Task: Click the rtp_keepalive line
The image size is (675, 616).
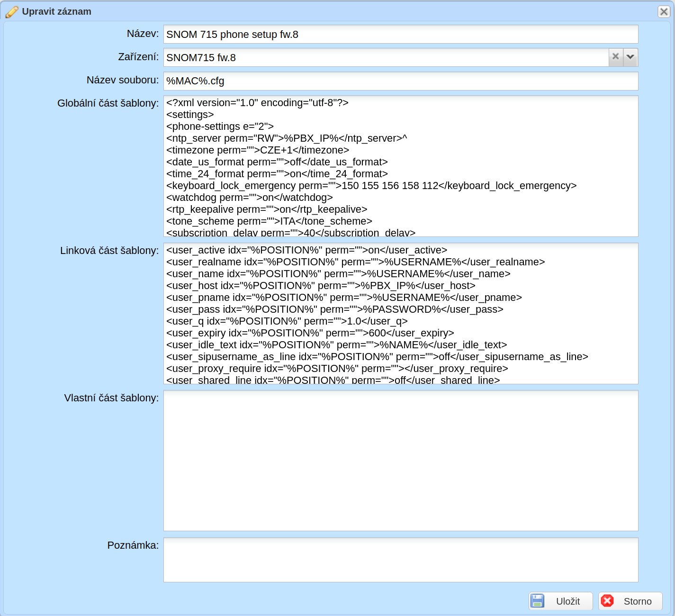Action: click(x=267, y=209)
